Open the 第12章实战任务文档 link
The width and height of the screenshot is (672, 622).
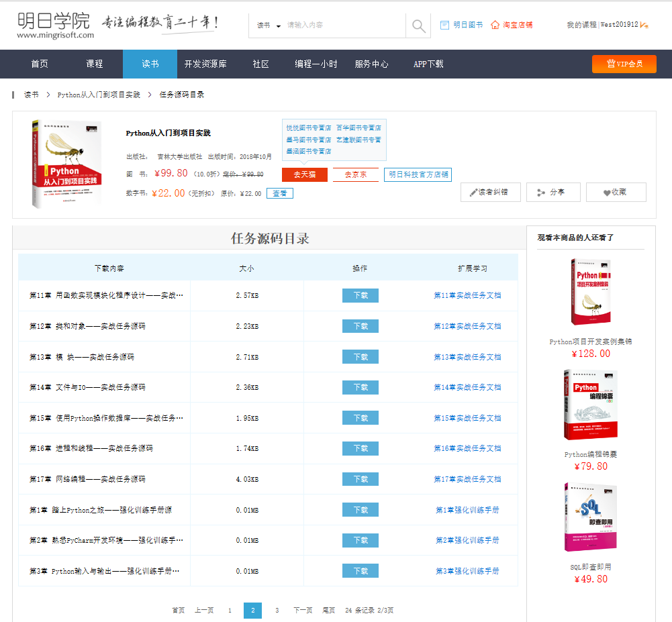[x=467, y=326]
